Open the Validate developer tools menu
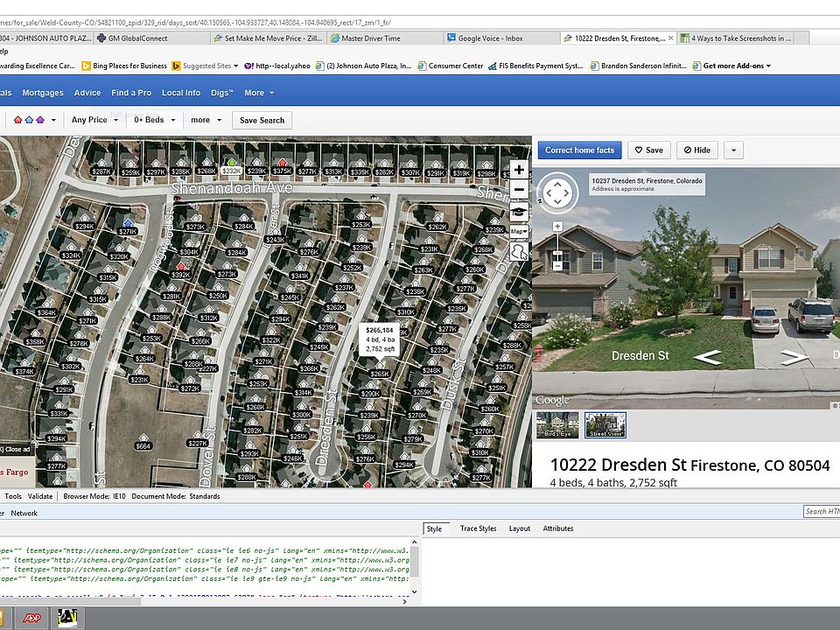The width and height of the screenshot is (840, 630). pos(40,497)
